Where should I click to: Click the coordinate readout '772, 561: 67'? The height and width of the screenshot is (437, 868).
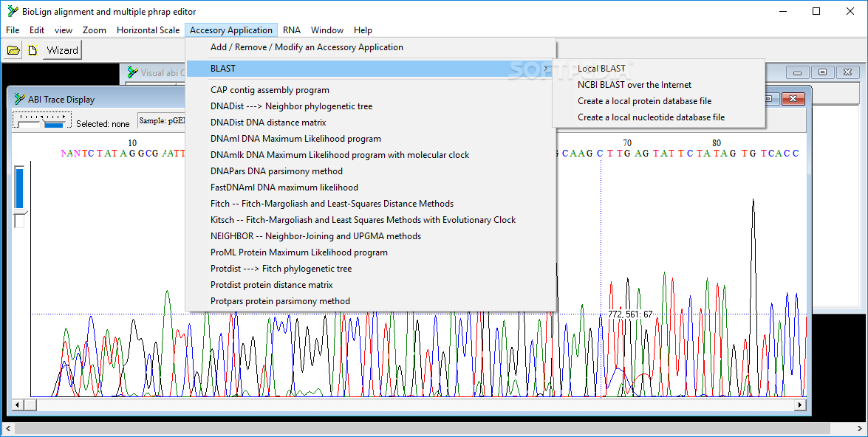[x=630, y=314]
